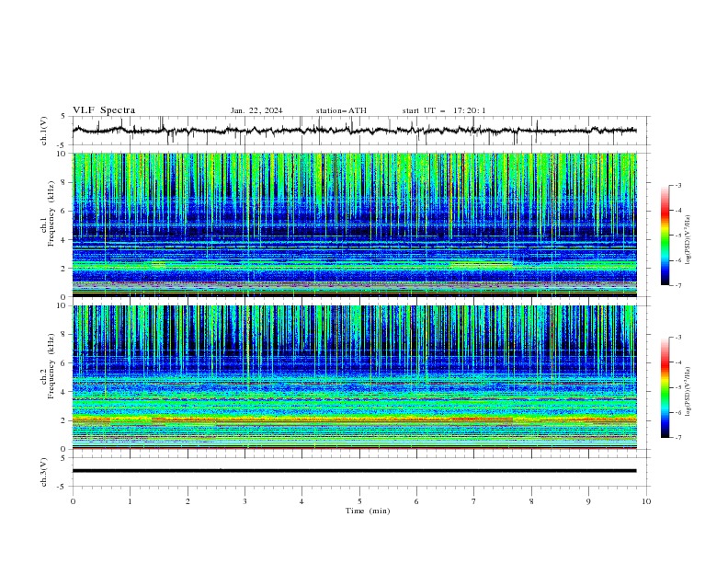728x563 pixels.
Task: Click the ch.1 spectrogram color scale bar
Action: coord(665,236)
